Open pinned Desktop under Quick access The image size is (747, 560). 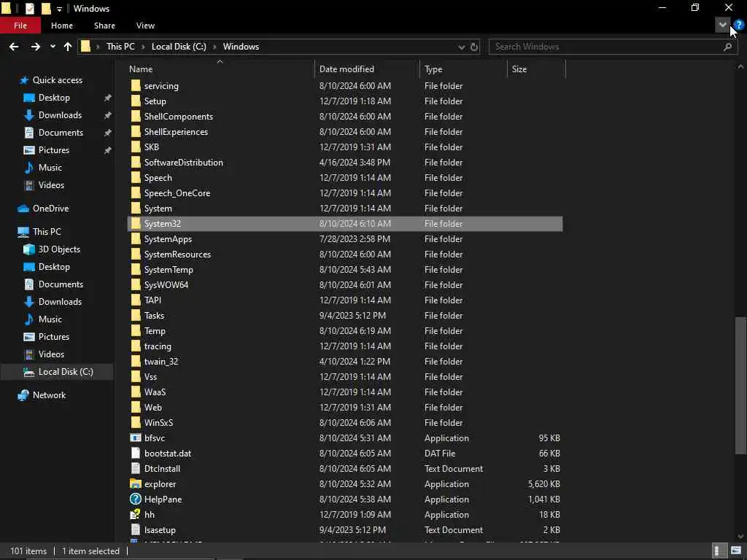tap(54, 98)
